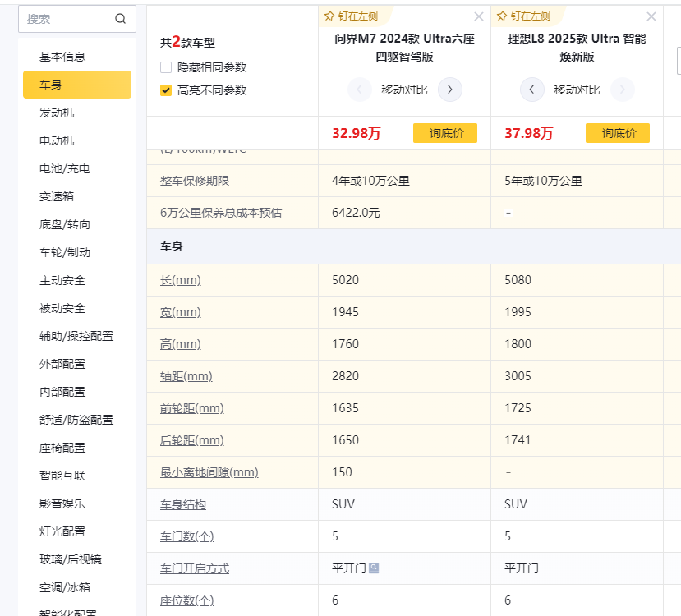Select 理想L8 rear track value 1741
The width and height of the screenshot is (681, 616).
(x=518, y=440)
